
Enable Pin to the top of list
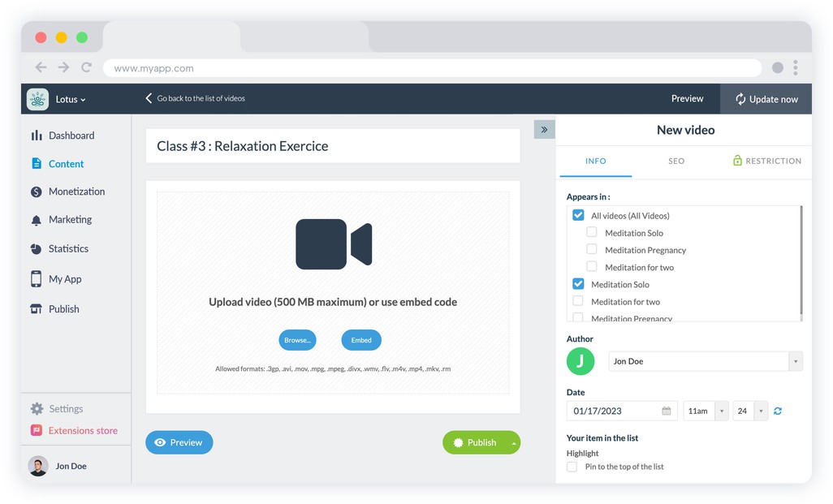click(x=572, y=467)
